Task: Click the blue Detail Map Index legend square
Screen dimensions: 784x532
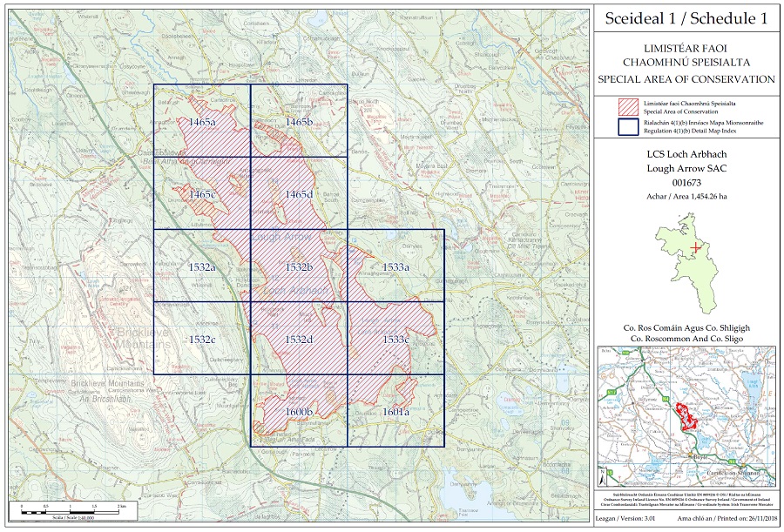Action: [x=628, y=127]
